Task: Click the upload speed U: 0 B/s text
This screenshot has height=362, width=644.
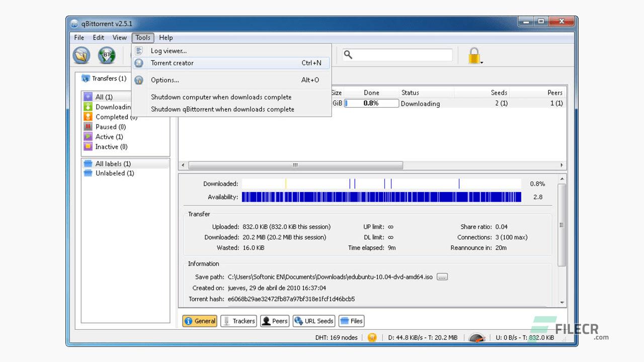Action: (x=525, y=337)
